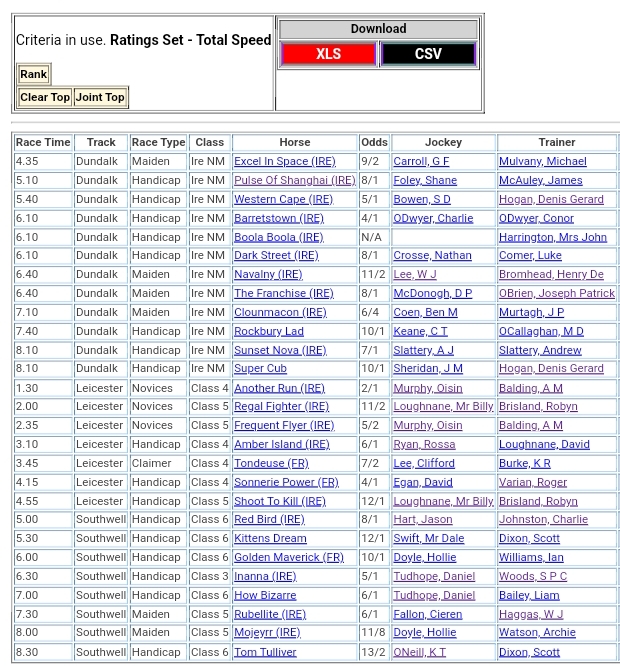Open trainer Harrington, Mrs John

tap(552, 237)
